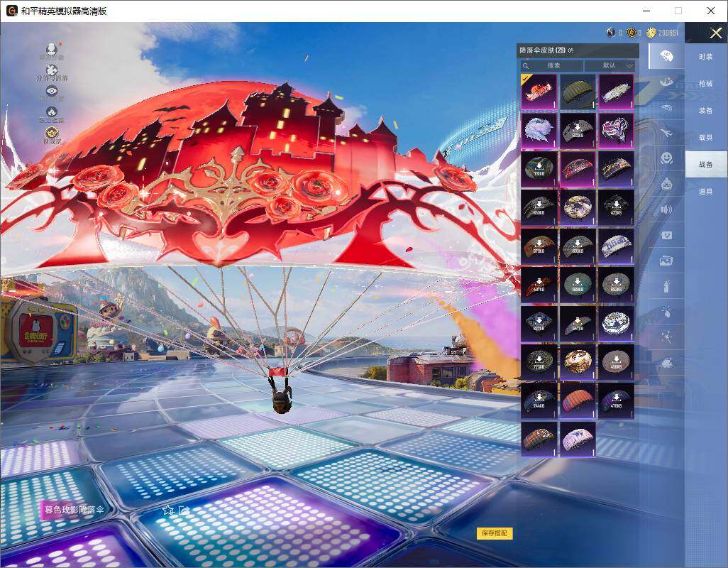Switch to 载具 tab
The height and width of the screenshot is (568, 728).
click(706, 138)
